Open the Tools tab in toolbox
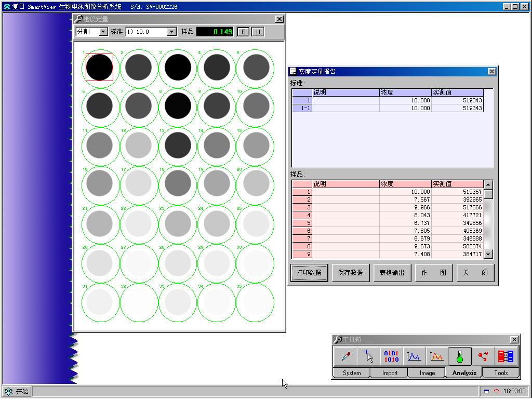532x399 pixels. tap(501, 373)
